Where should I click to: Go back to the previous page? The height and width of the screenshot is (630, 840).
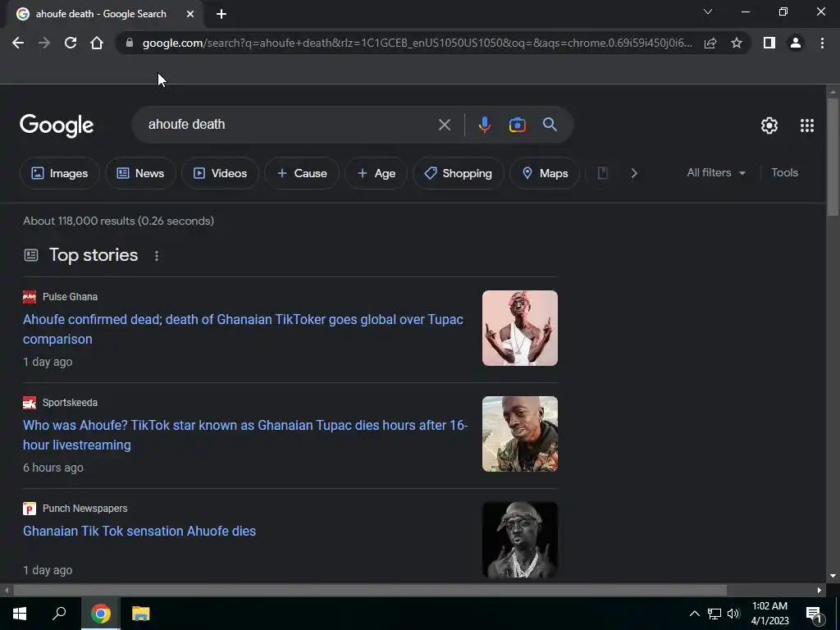18,43
